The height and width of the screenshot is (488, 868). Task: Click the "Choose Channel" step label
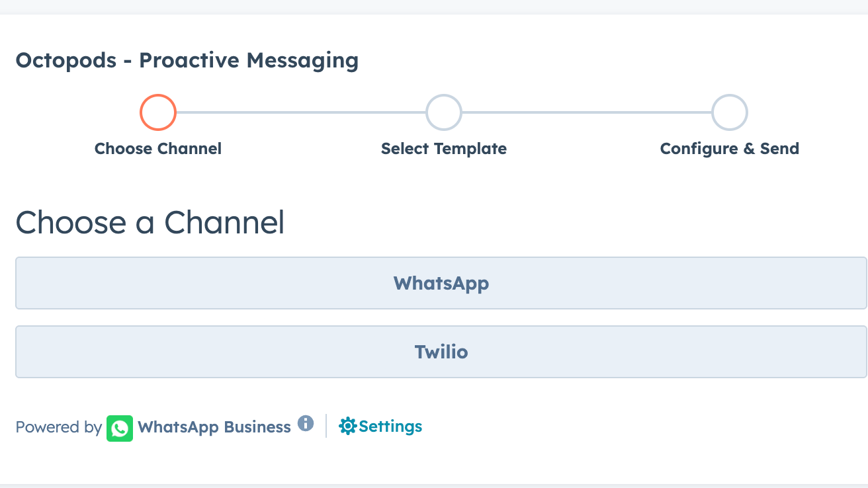coord(157,149)
